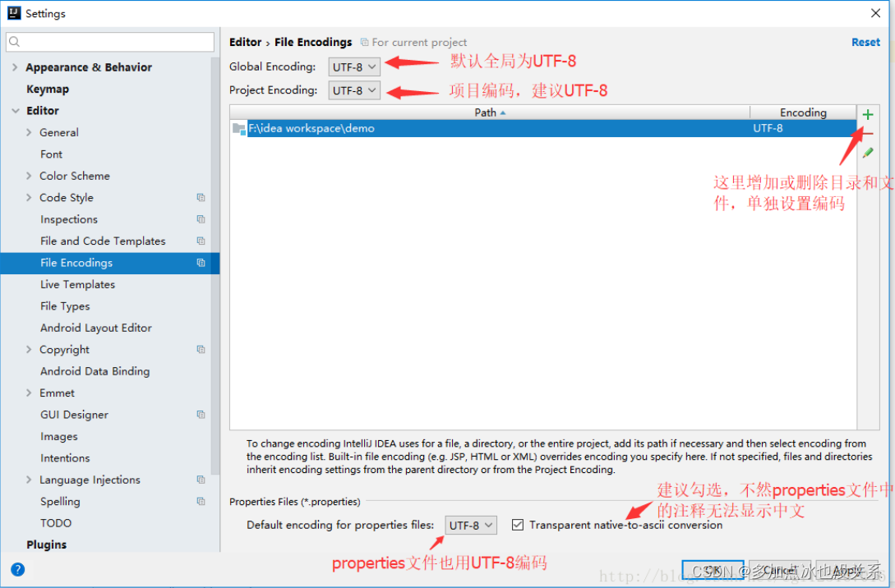Open File Types settings
The width and height of the screenshot is (895, 588).
tap(65, 306)
